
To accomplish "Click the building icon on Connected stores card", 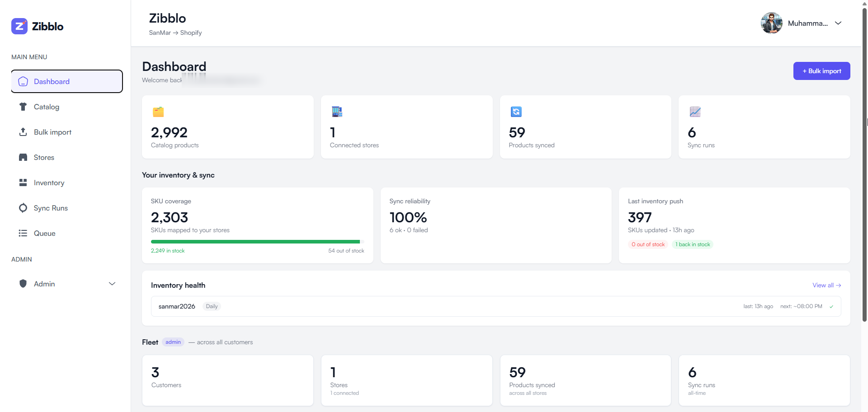I will pos(337,112).
